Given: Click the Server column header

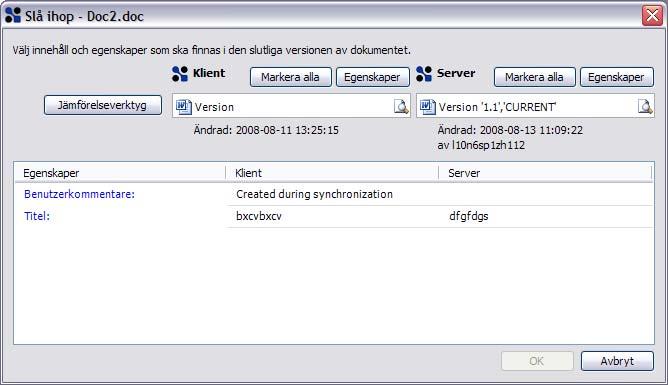Looking at the screenshot, I should (x=545, y=173).
